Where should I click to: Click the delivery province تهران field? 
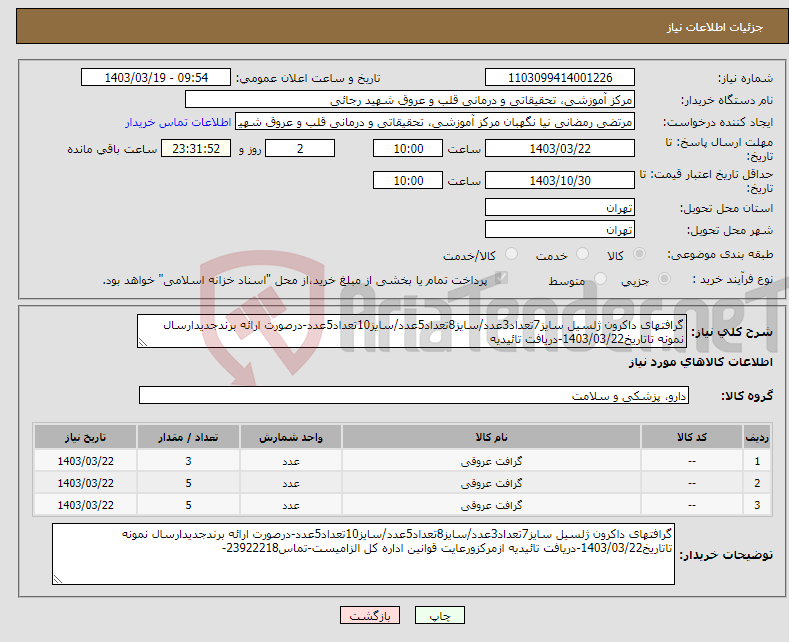pos(560,207)
